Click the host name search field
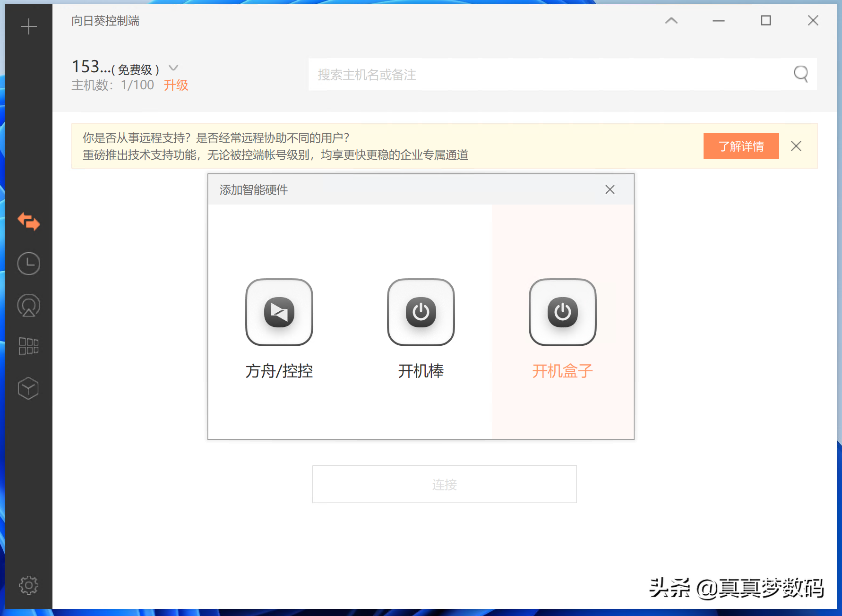Screen dimensions: 842x616 tap(548, 75)
